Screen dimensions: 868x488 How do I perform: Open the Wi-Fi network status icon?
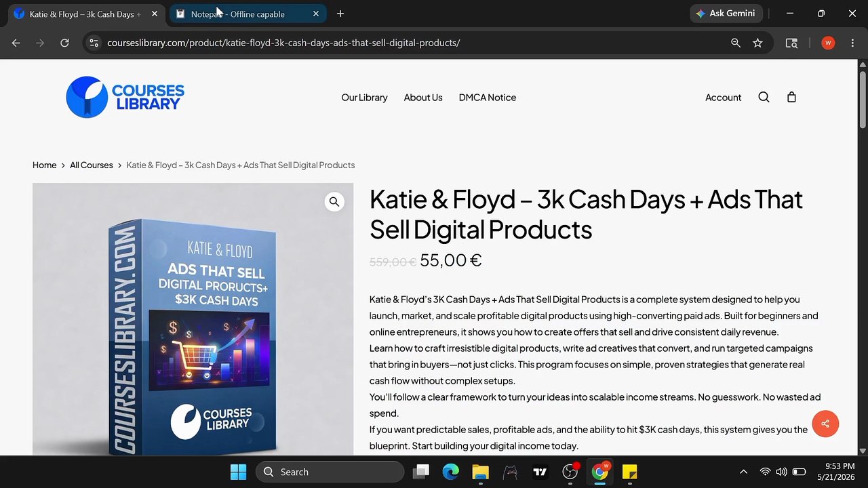765,472
